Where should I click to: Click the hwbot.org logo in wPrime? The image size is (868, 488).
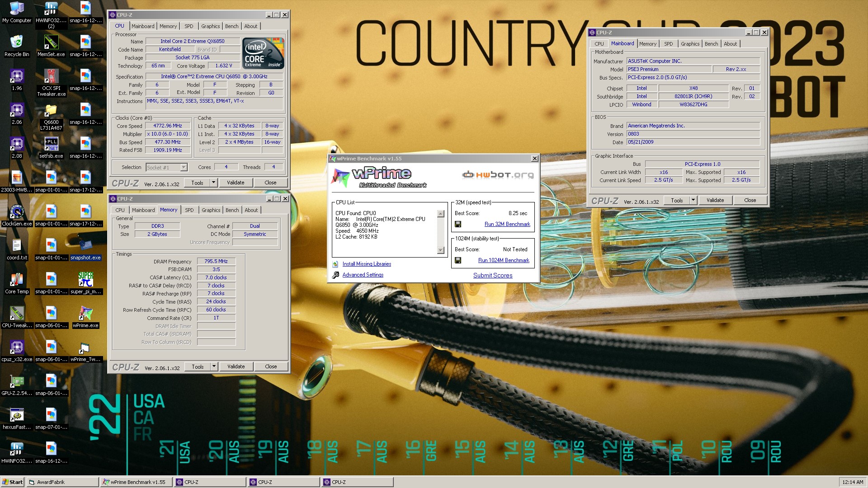pyautogui.click(x=498, y=175)
